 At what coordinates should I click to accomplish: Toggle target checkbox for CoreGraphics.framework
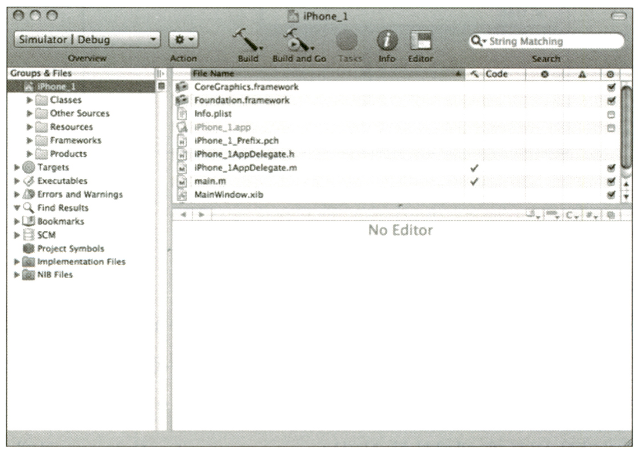coord(610,88)
